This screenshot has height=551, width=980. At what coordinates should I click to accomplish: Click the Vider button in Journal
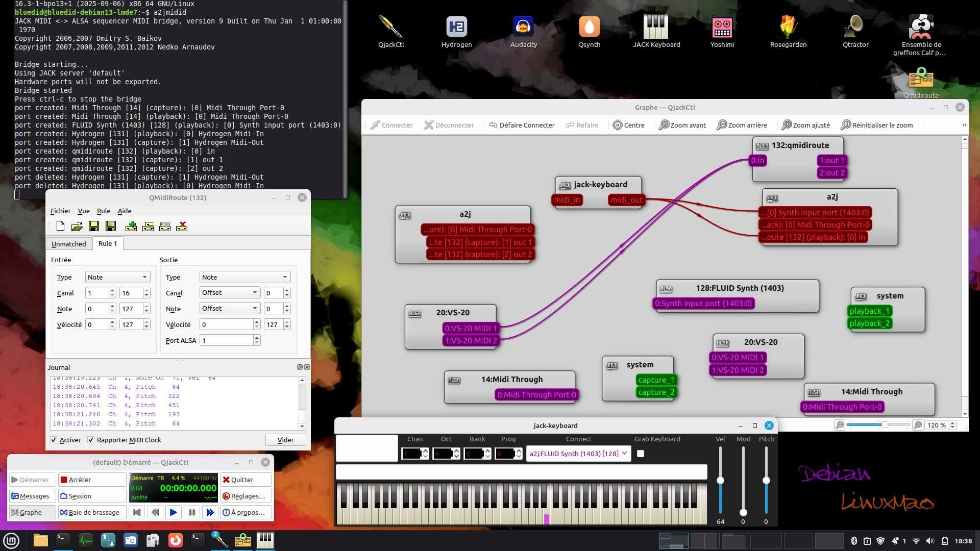285,440
